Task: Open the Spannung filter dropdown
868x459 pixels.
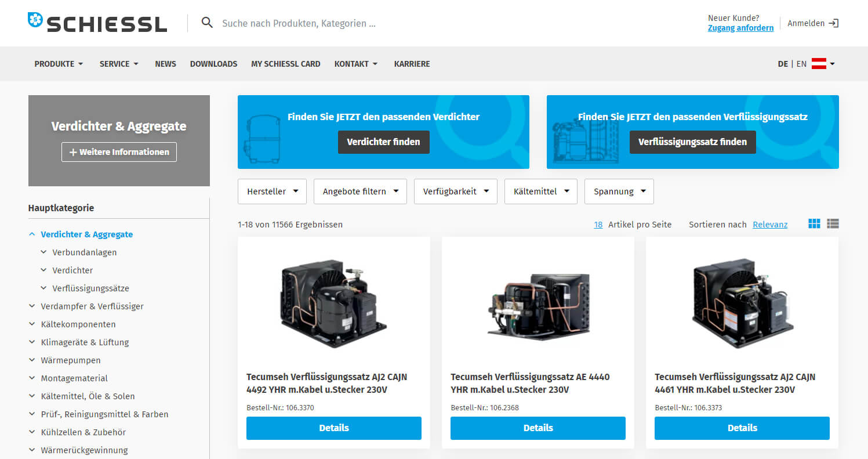Action: [x=619, y=191]
